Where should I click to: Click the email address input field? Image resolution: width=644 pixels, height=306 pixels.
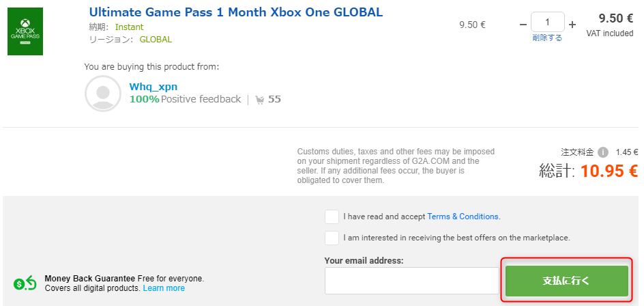point(412,281)
